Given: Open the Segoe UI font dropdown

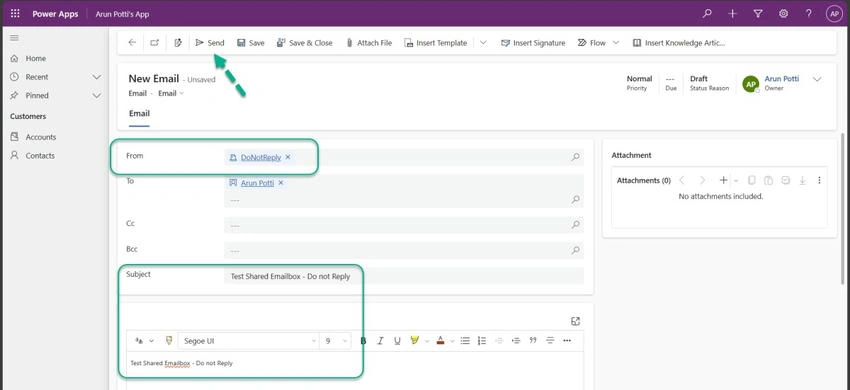Looking at the screenshot, I should (248, 341).
